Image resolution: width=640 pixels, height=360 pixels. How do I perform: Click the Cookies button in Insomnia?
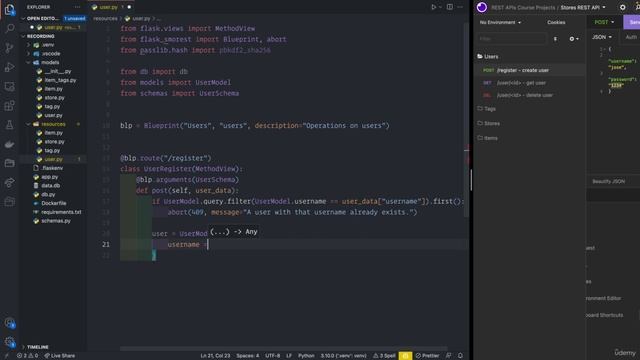[556, 22]
